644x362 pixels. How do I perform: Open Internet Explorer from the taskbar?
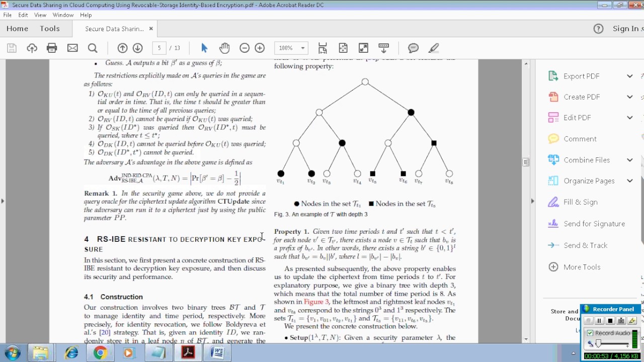pos(71,352)
